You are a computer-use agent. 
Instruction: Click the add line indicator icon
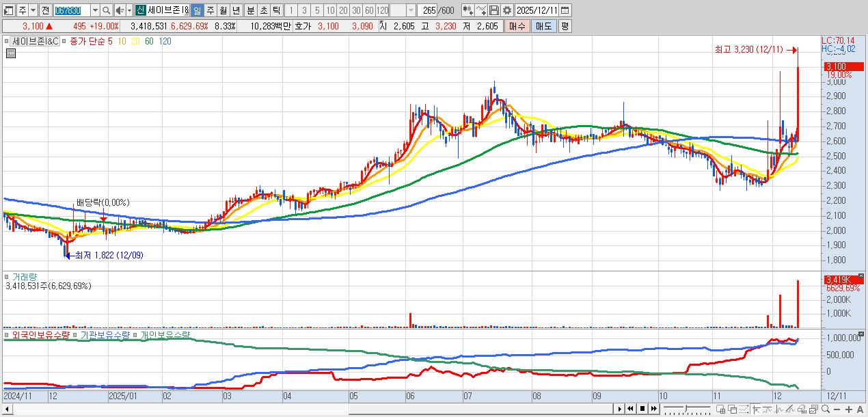480,10
